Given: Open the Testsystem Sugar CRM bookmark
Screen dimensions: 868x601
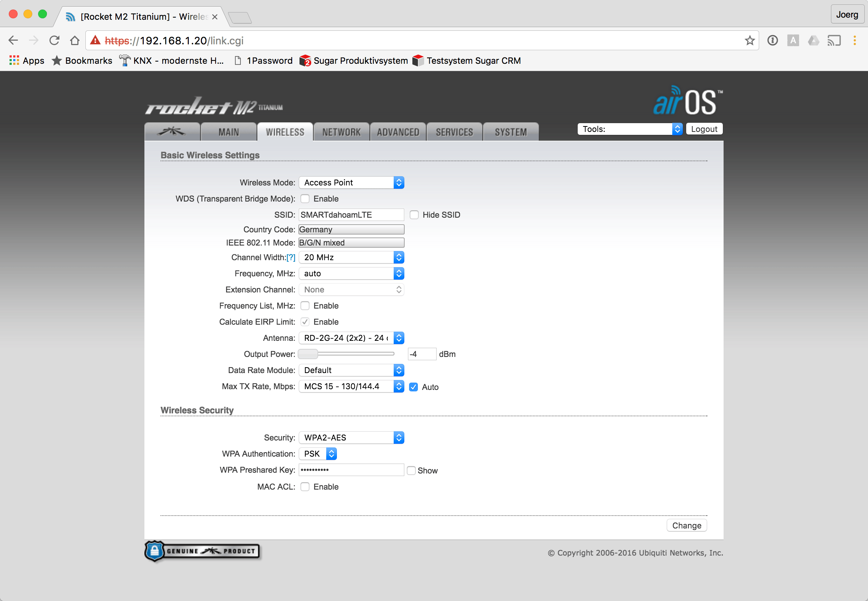Looking at the screenshot, I should 467,60.
